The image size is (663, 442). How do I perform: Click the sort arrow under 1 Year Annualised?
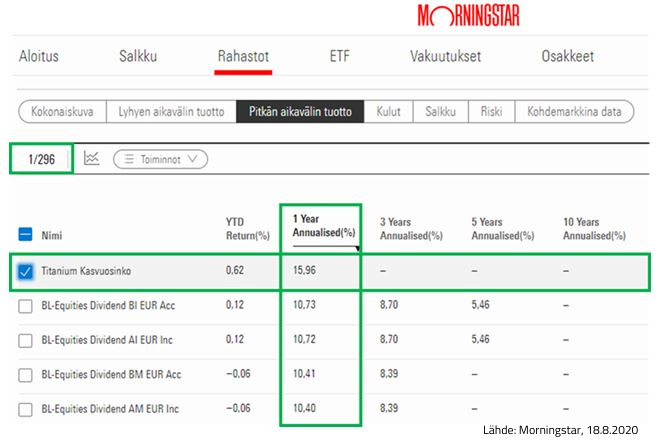click(357, 248)
